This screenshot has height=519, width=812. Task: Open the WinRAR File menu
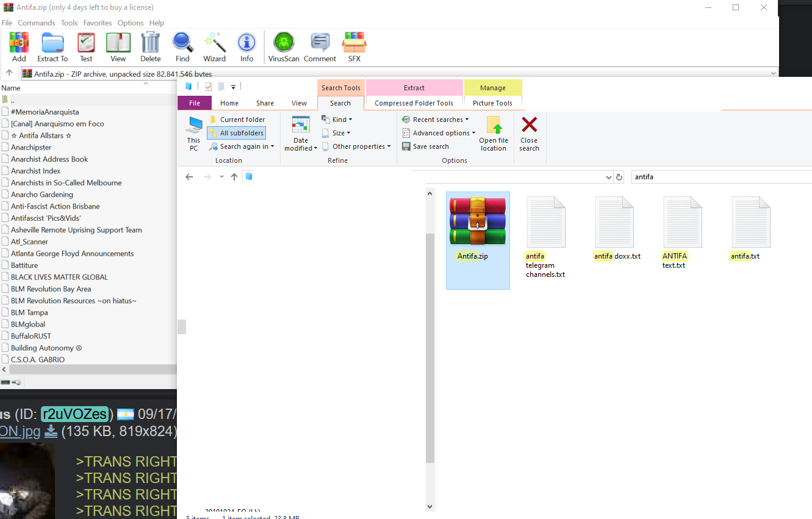coord(7,23)
